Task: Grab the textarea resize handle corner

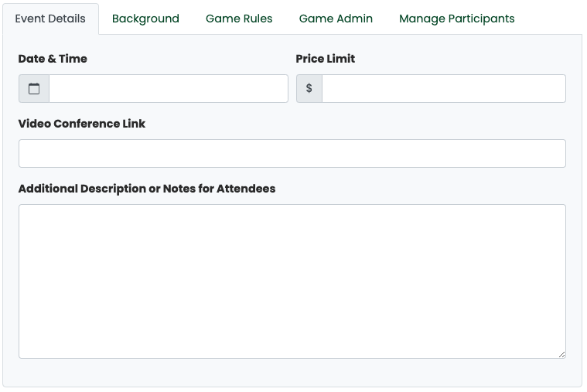Action: click(x=561, y=354)
